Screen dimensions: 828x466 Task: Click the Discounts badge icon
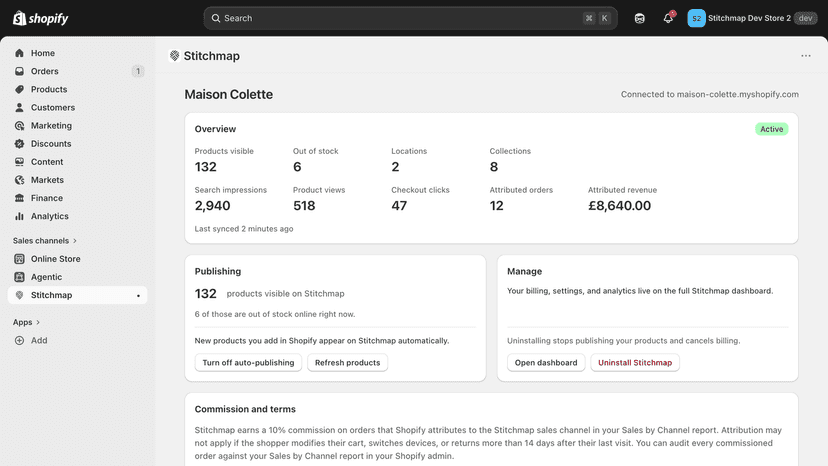pyautogui.click(x=20, y=144)
